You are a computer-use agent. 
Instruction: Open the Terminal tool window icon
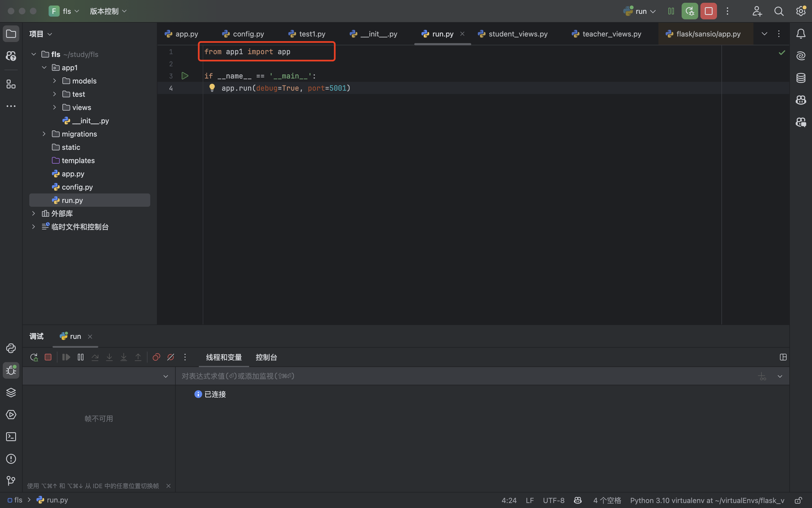[11, 437]
